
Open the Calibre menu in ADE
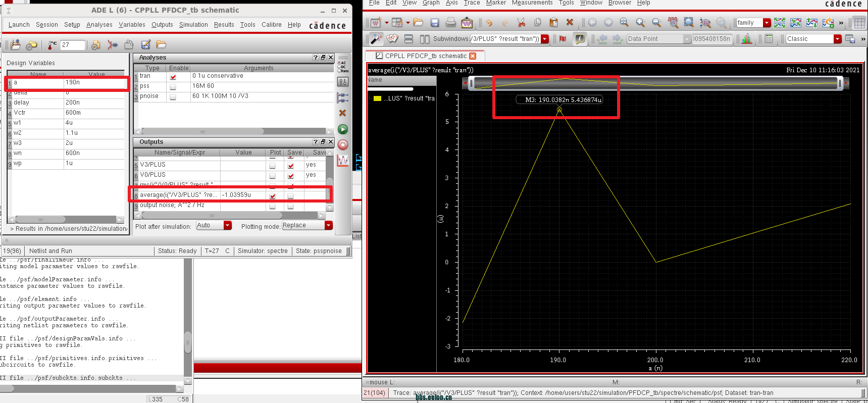pos(272,25)
